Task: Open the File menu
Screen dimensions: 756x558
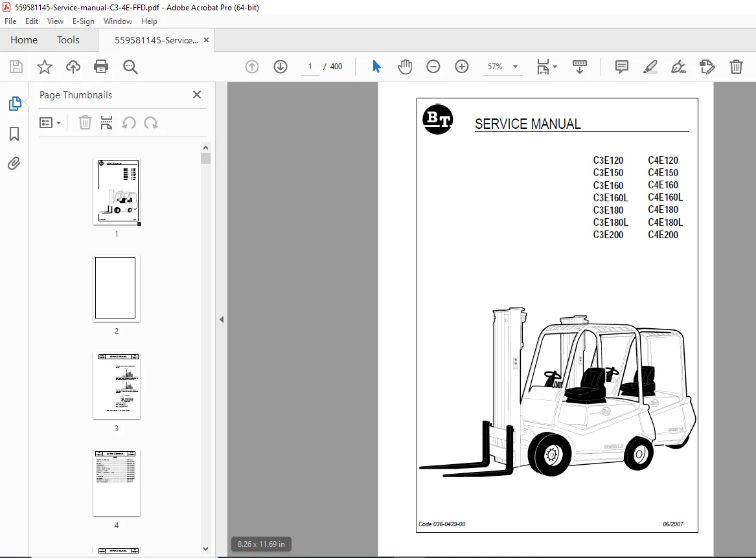Action: 10,21
